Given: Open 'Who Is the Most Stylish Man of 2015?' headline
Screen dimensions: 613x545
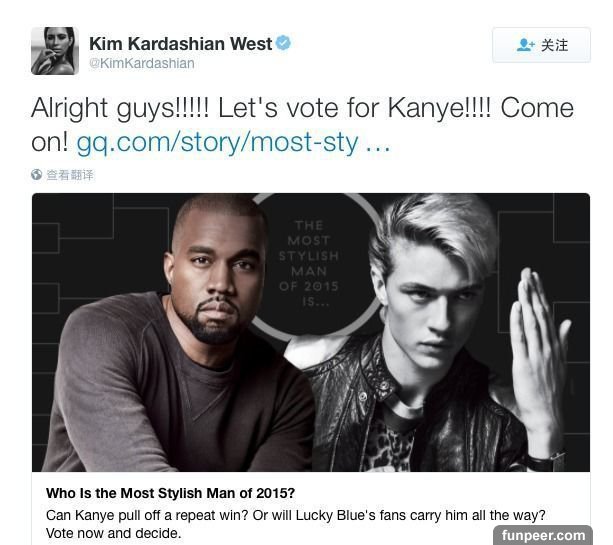Looking at the screenshot, I should 170,493.
